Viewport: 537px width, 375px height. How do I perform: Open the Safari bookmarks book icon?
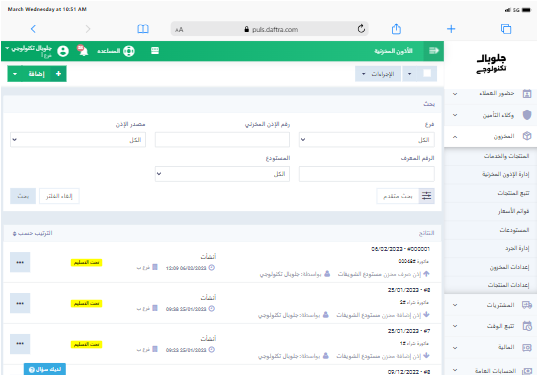[143, 29]
